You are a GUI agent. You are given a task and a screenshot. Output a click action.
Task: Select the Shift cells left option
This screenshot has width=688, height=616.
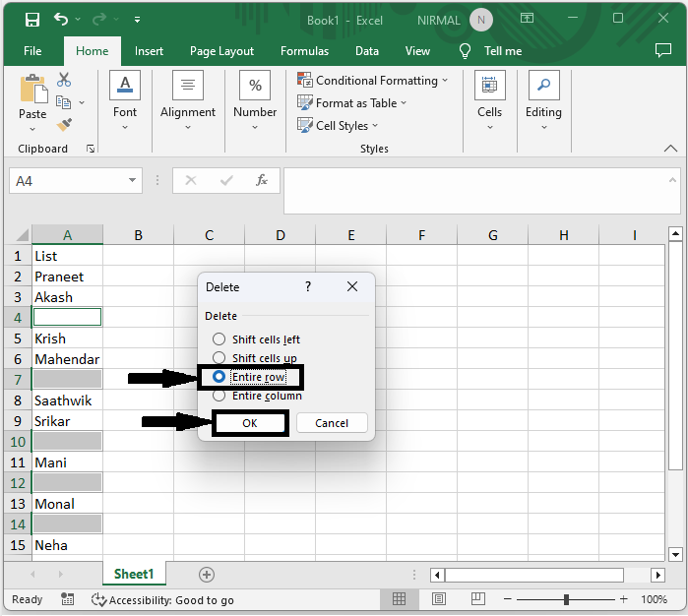click(x=219, y=339)
